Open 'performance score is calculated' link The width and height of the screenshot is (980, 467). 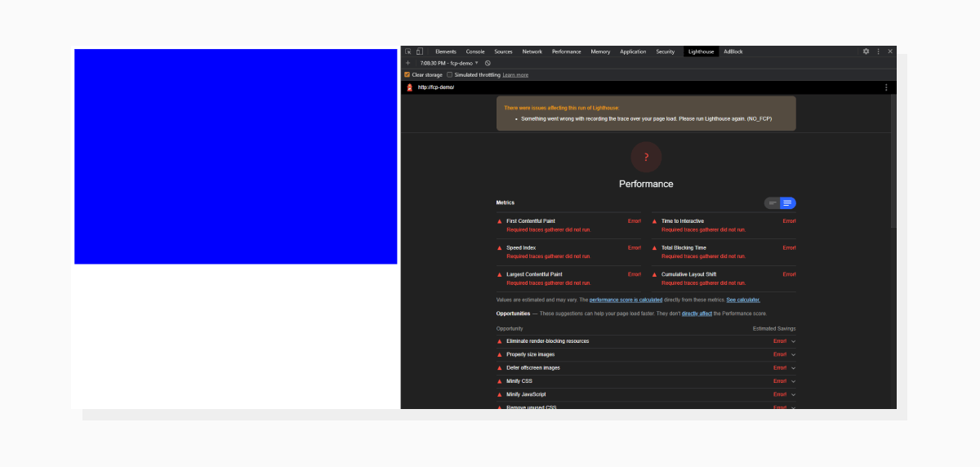626,300
